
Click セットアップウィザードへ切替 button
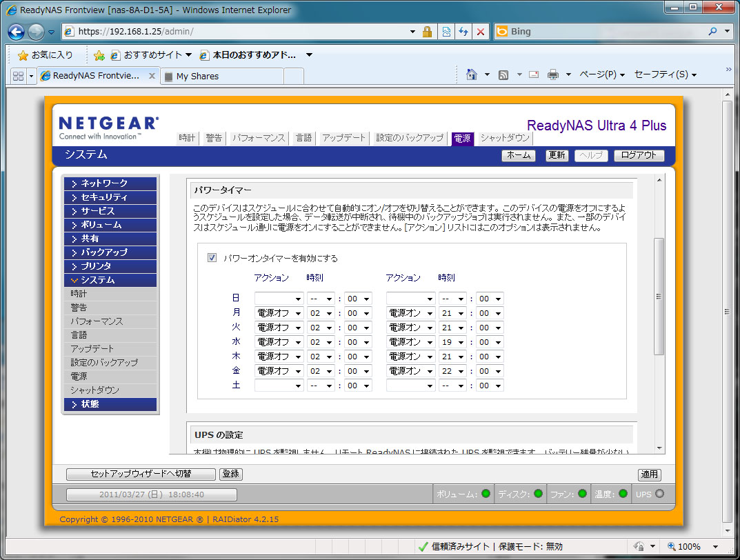coord(141,474)
